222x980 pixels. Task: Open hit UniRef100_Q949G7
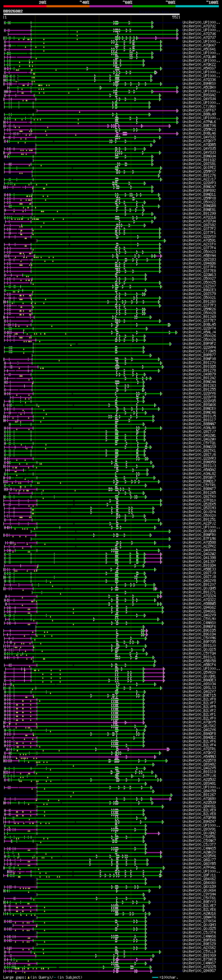click(199, 971)
